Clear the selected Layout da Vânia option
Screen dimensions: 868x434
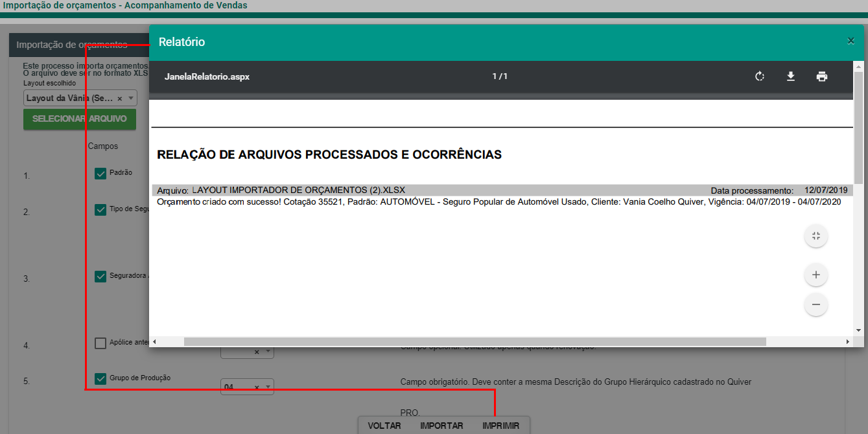pos(120,98)
